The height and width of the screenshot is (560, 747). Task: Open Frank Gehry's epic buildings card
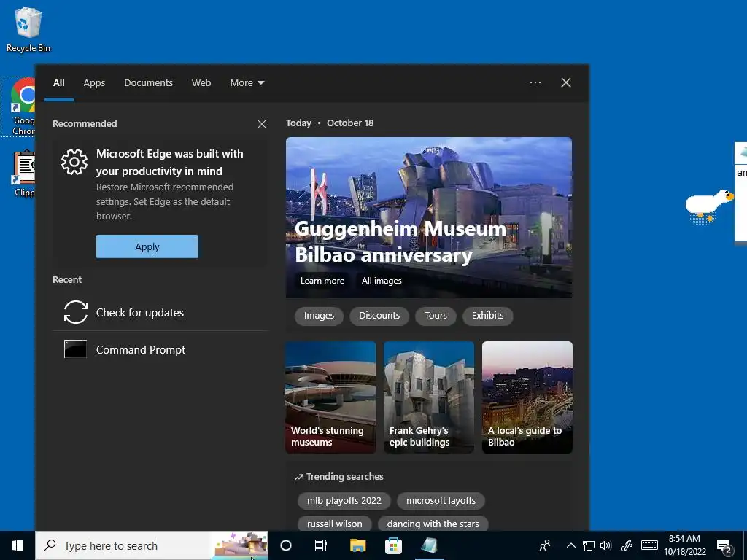(x=429, y=397)
